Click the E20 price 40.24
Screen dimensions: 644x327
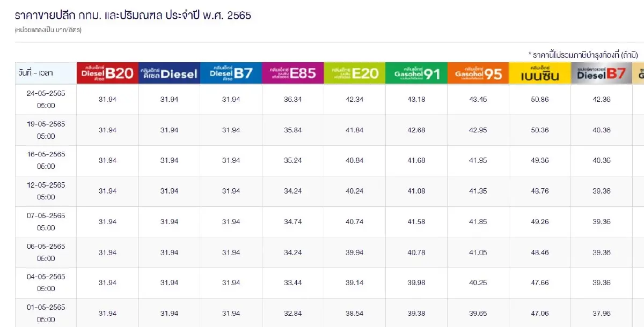[355, 191]
